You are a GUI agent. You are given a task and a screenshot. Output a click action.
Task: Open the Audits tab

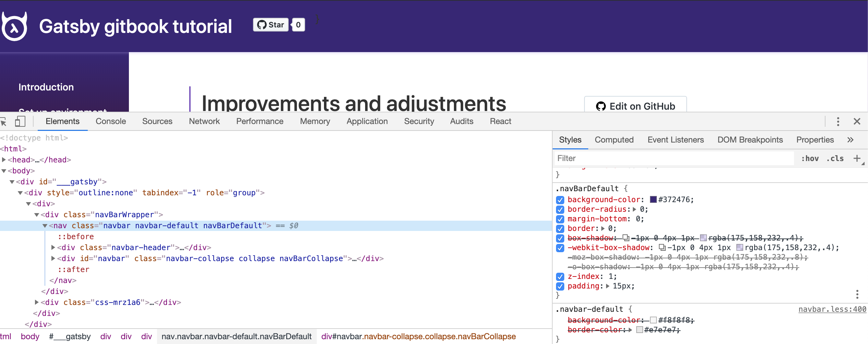(462, 121)
